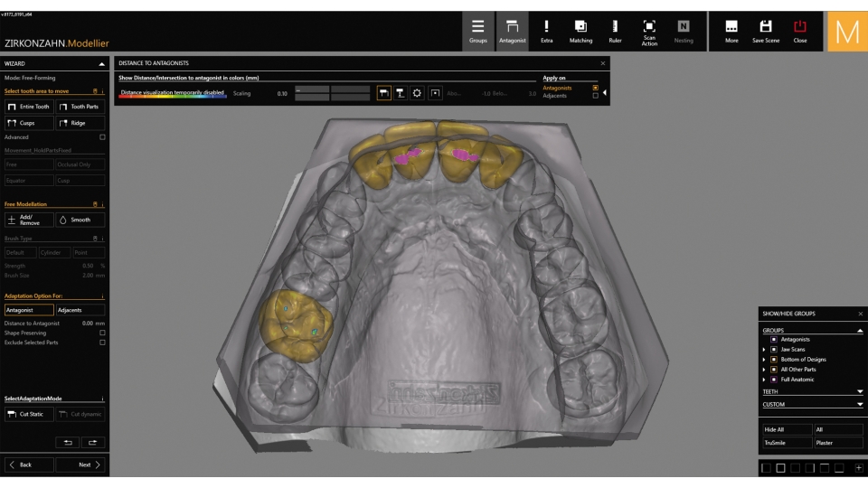Viewport: 868px width, 488px height.
Task: Close the Show/Hide Groups panel
Action: point(860,314)
